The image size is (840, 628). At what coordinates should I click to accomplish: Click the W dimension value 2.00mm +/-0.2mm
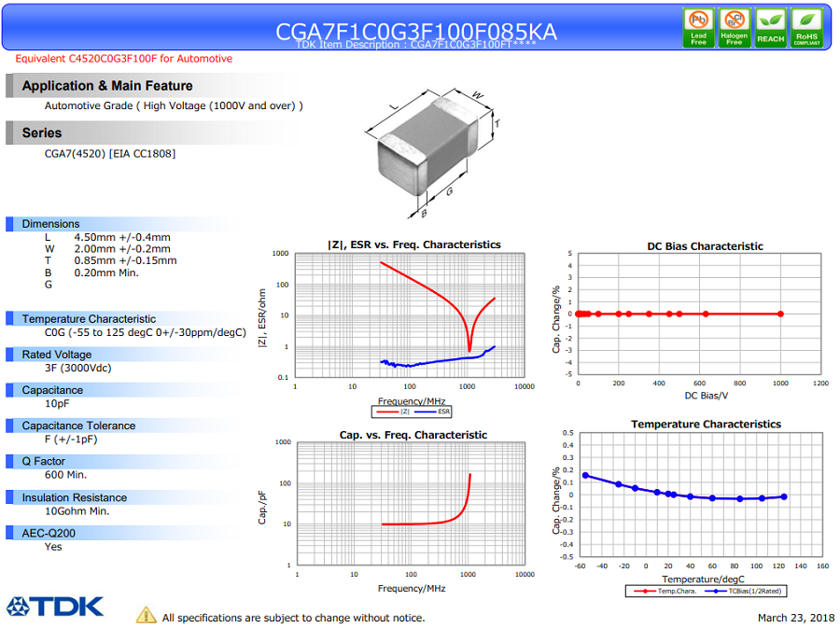coord(122,249)
